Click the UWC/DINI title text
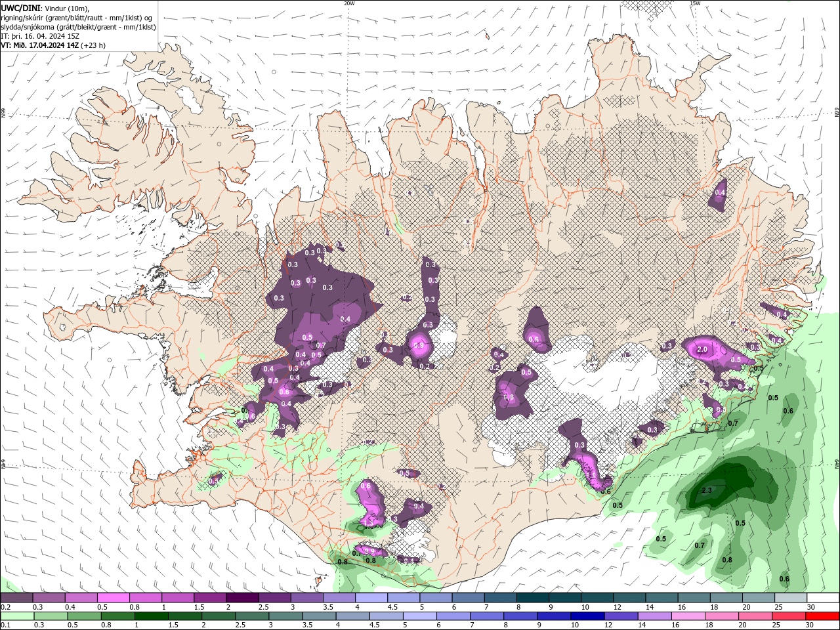 pyautogui.click(x=21, y=8)
